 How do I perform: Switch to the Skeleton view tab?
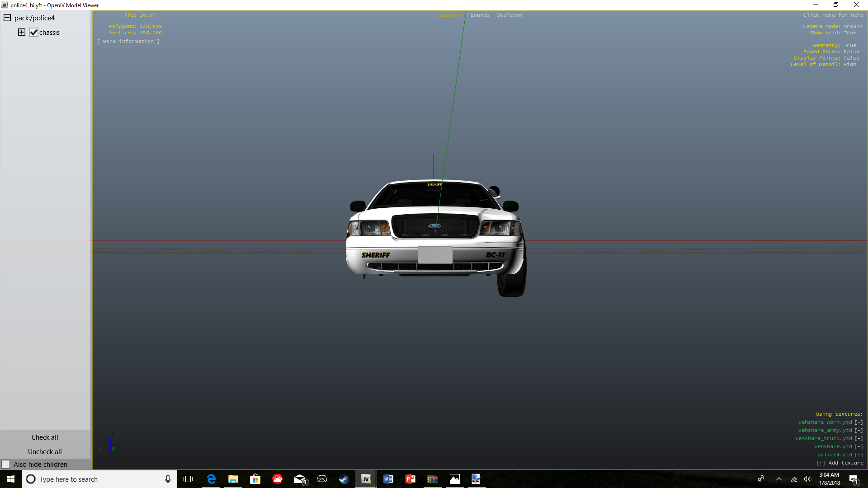pyautogui.click(x=509, y=15)
